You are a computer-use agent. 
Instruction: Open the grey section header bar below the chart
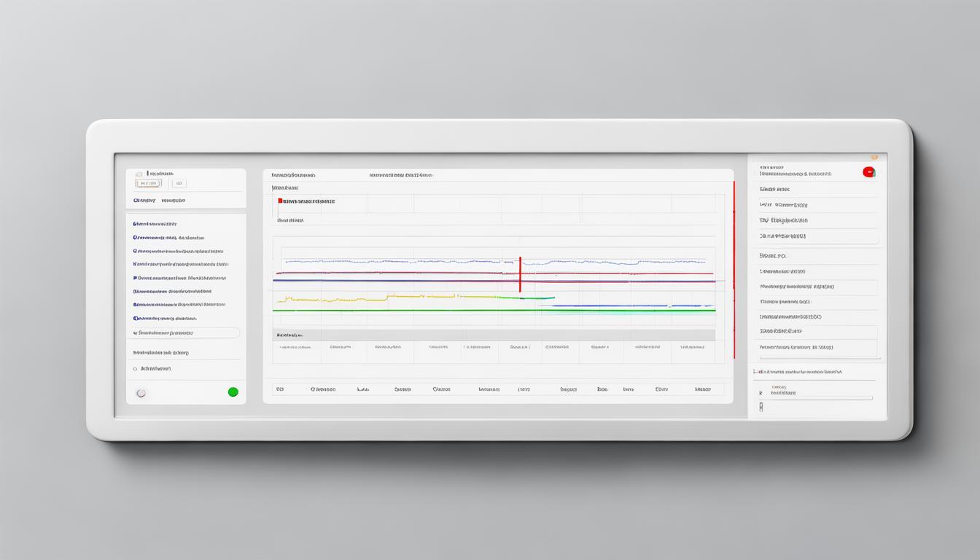pos(494,335)
